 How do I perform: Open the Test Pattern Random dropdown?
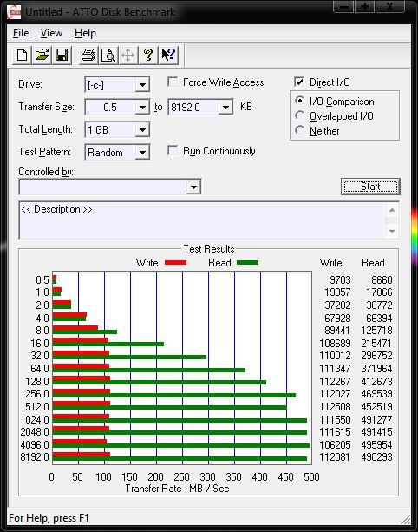(142, 153)
